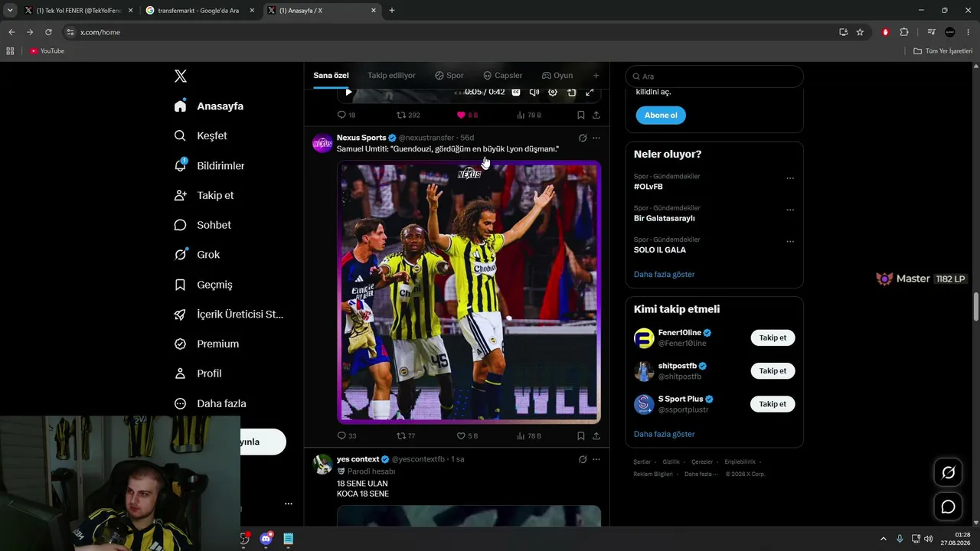Open more options for SOLO IL GALA trend

point(790,241)
